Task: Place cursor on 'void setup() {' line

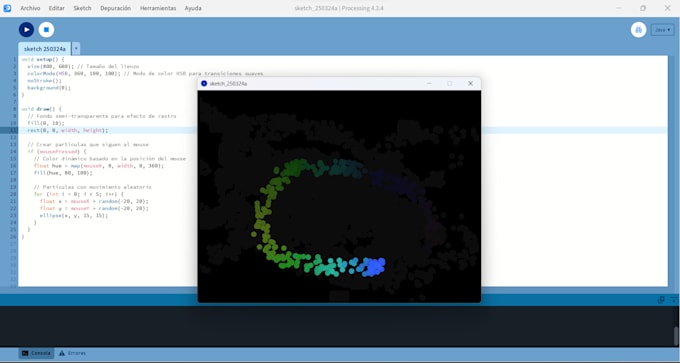Action: (42, 59)
